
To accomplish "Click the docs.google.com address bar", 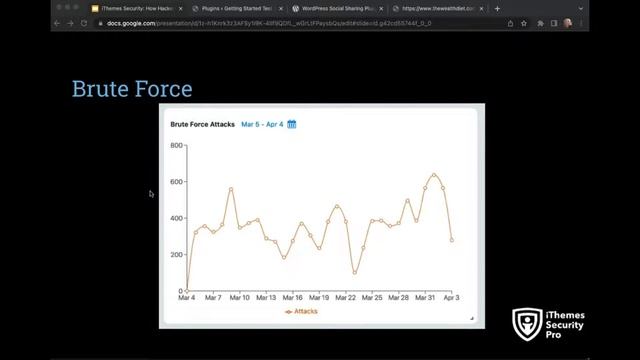I will [269, 24].
